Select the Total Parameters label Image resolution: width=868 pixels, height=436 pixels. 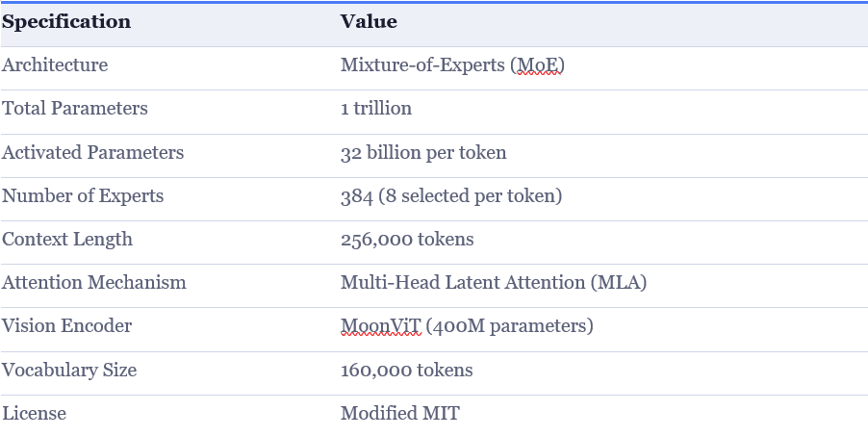click(75, 109)
